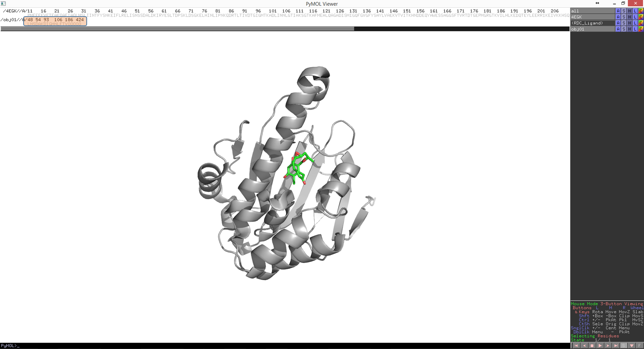Click residue number 206 in the sequence
Screen dimensions: 644x349
554,11
